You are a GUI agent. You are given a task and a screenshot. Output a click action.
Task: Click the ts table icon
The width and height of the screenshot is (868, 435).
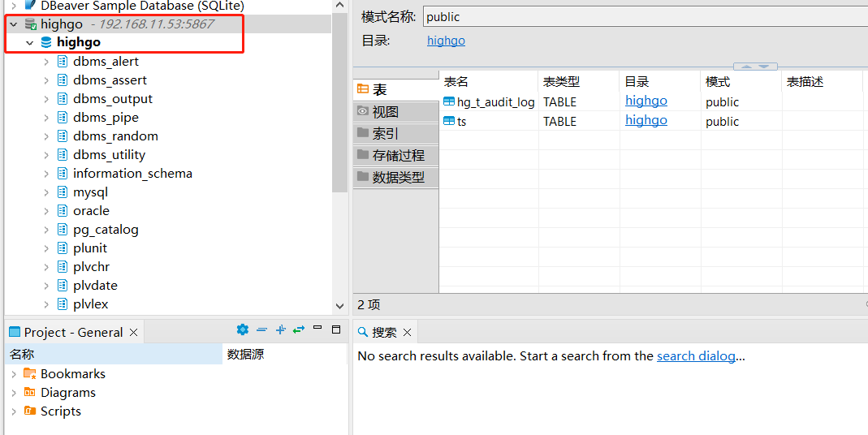[449, 121]
